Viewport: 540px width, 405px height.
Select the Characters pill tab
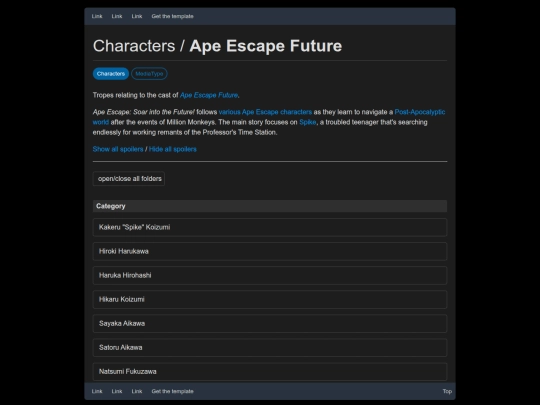[x=111, y=74]
